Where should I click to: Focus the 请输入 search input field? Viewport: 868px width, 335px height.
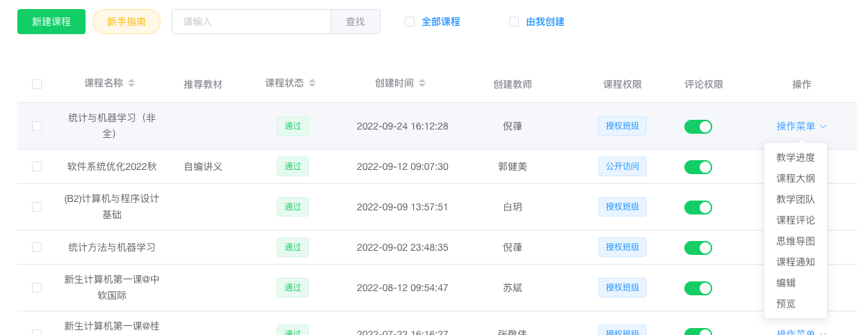(251, 22)
